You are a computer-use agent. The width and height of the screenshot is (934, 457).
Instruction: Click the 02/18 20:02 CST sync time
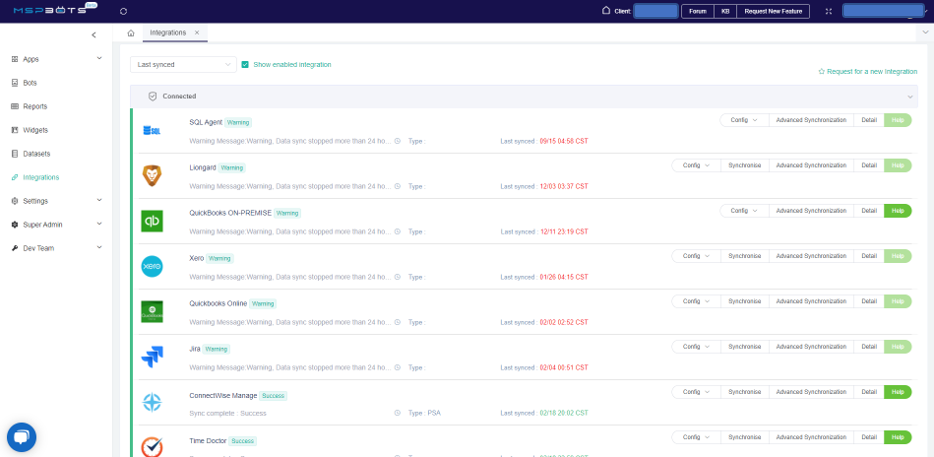tap(563, 413)
